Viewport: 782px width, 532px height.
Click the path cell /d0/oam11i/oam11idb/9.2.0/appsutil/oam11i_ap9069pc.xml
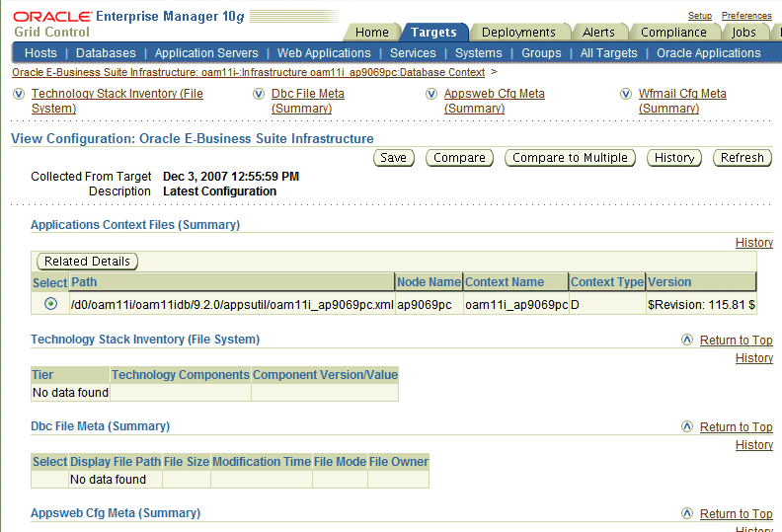click(232, 305)
